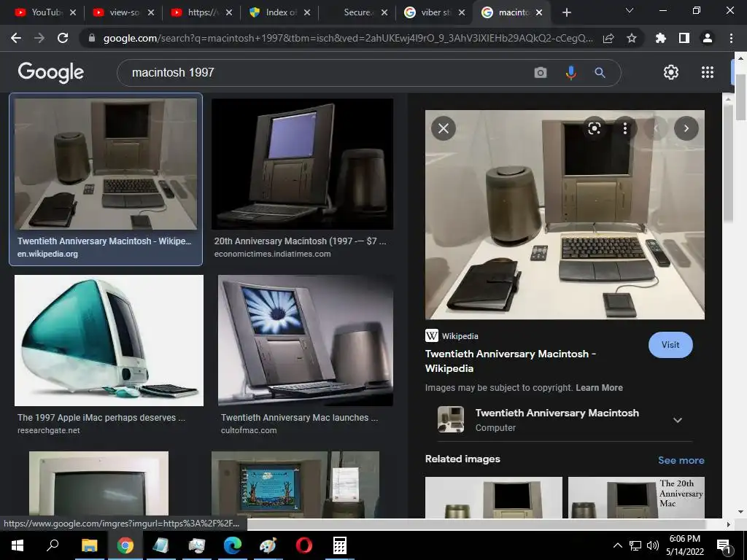Open Windows taskbar search
The height and width of the screenshot is (560, 747).
click(53, 545)
